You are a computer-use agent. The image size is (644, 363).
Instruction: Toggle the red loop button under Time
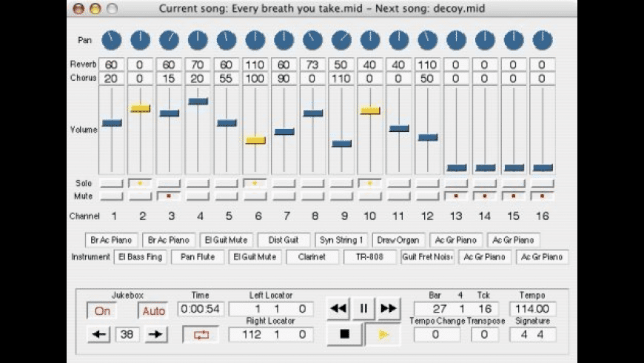click(x=201, y=335)
